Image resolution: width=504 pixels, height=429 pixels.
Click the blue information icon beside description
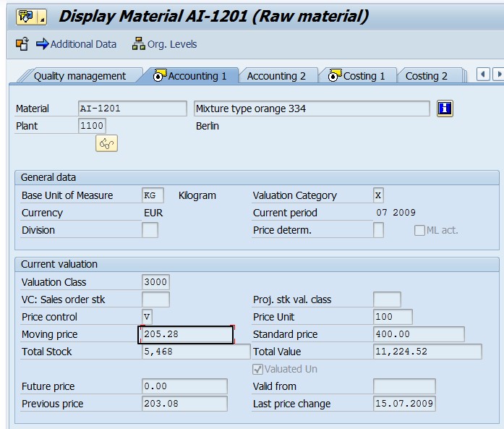(445, 109)
